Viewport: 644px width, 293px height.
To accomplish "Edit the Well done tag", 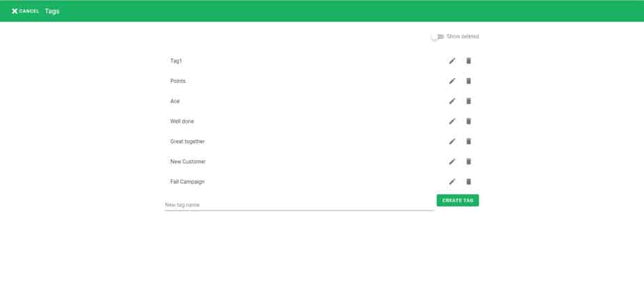I will click(452, 121).
